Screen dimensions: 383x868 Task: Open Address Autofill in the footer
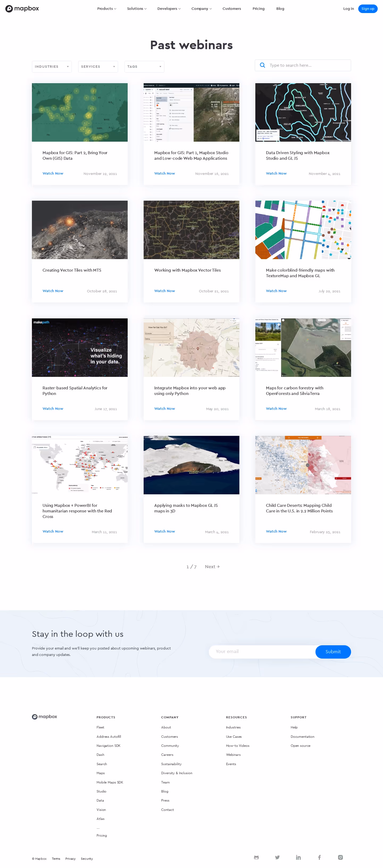pos(109,737)
